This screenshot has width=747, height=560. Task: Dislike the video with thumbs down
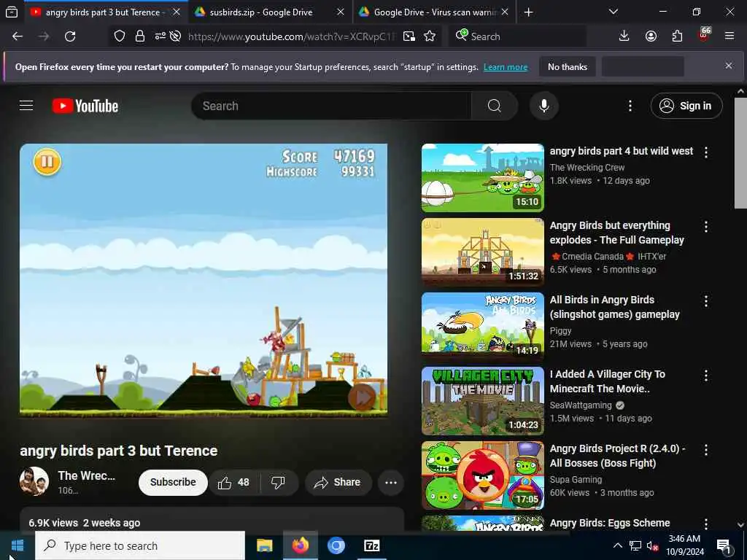278,483
